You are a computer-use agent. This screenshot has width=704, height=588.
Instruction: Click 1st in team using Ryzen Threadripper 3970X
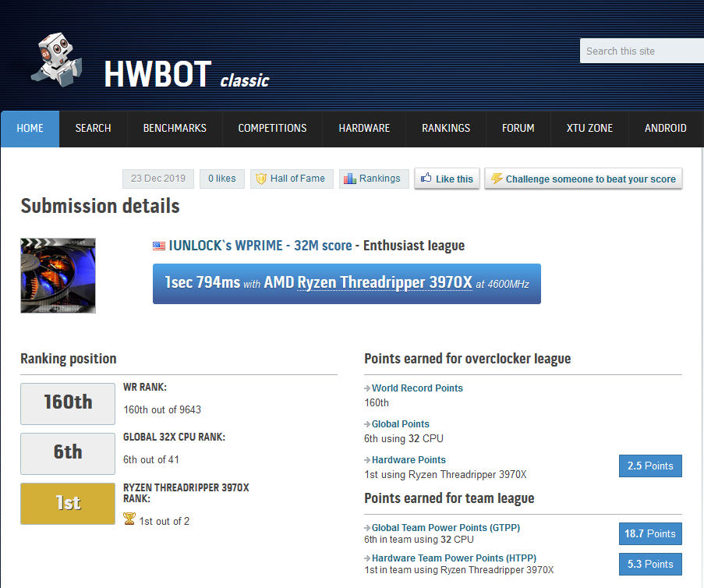pos(459,570)
